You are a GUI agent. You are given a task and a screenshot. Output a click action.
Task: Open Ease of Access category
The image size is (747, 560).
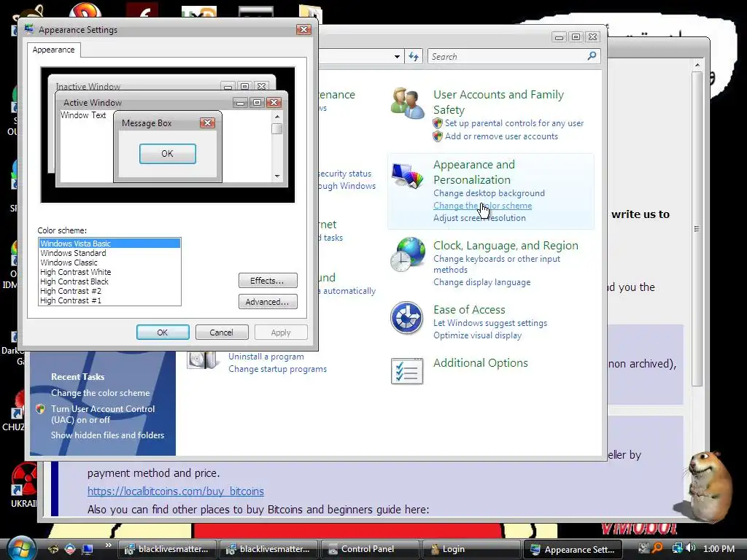[x=469, y=310]
